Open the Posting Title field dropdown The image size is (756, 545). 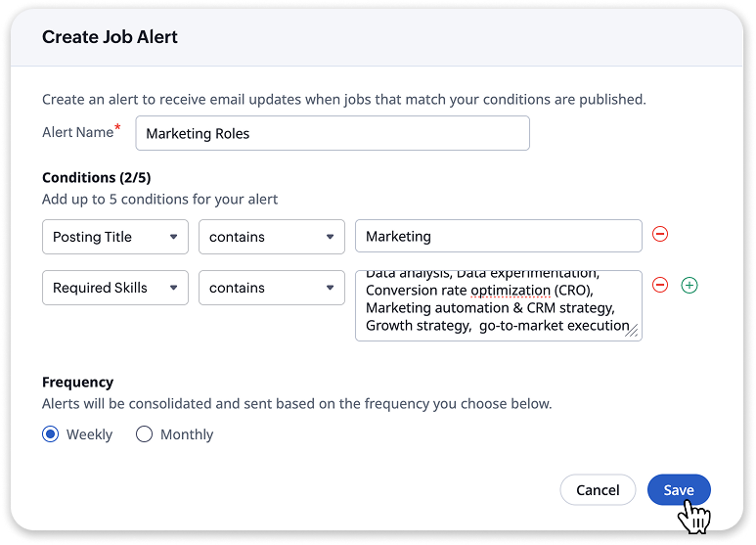[115, 237]
